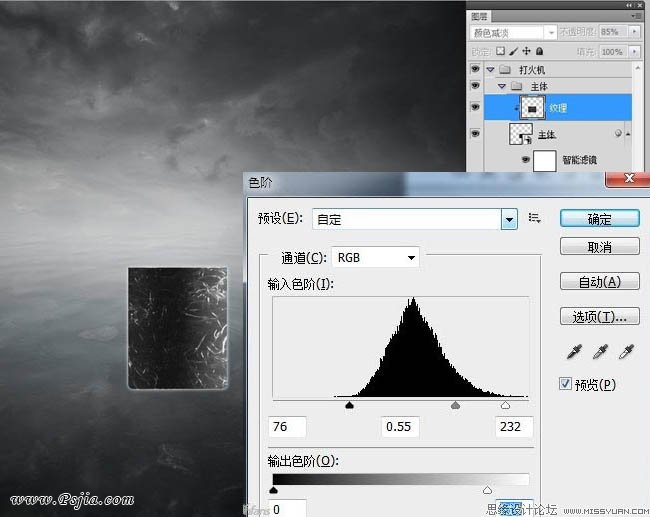Toggle the 预览 preview checkbox
The width and height of the screenshot is (650, 517).
566,384
